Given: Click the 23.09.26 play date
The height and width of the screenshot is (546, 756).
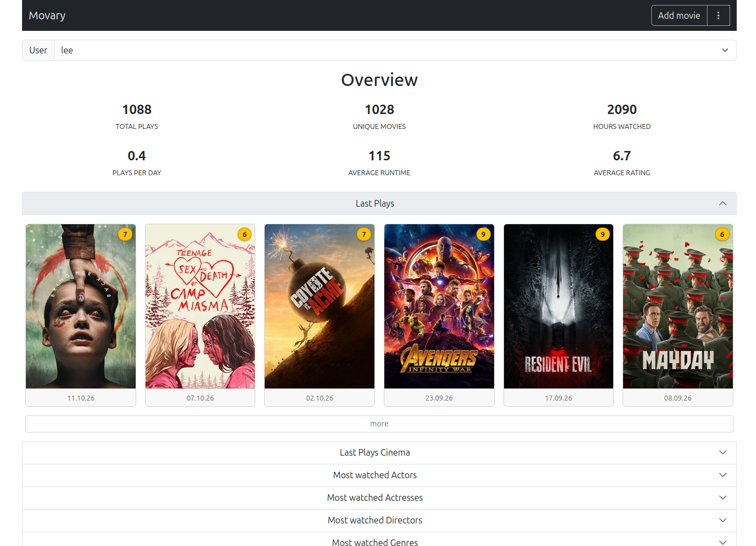Looking at the screenshot, I should point(439,398).
